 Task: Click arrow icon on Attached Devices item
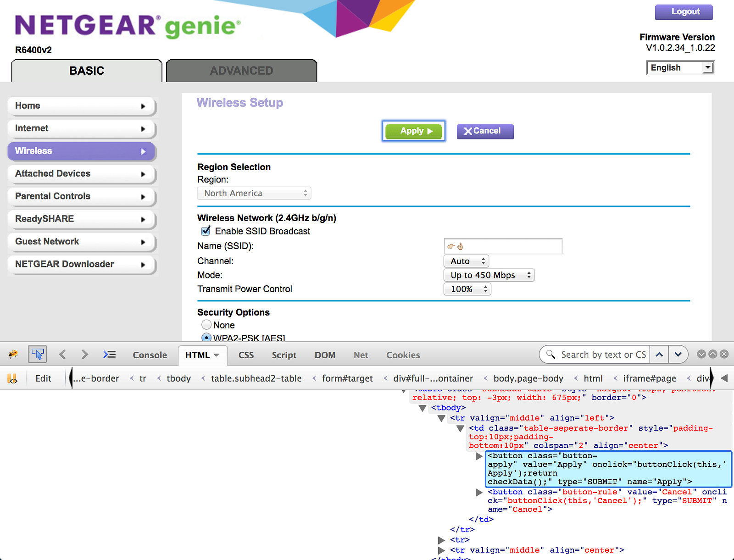[143, 174]
